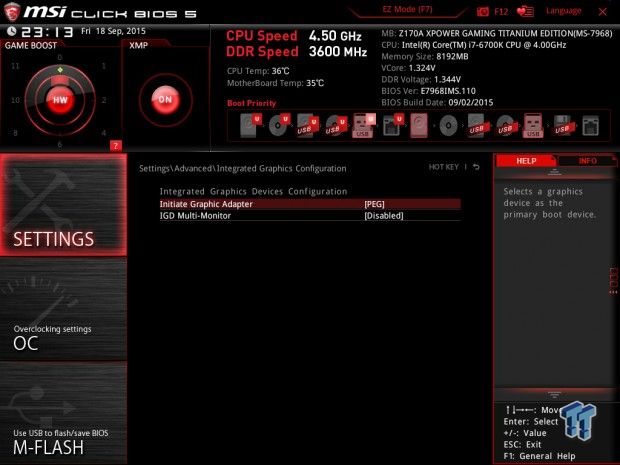This screenshot has height=465, width=620.
Task: Select the UEFI hard disk boot device
Action: (251, 125)
